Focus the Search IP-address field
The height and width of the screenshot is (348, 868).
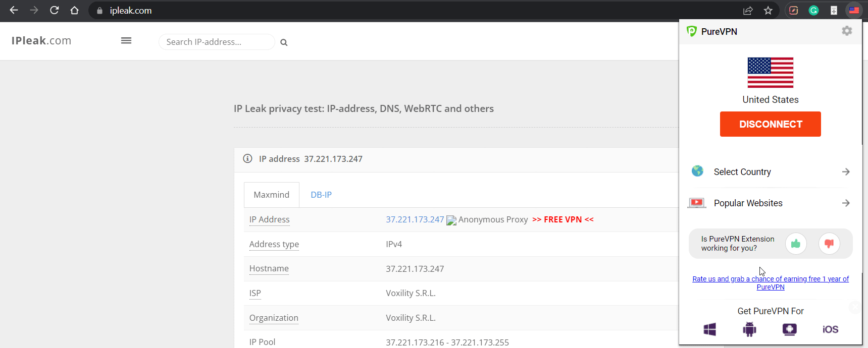pyautogui.click(x=217, y=42)
